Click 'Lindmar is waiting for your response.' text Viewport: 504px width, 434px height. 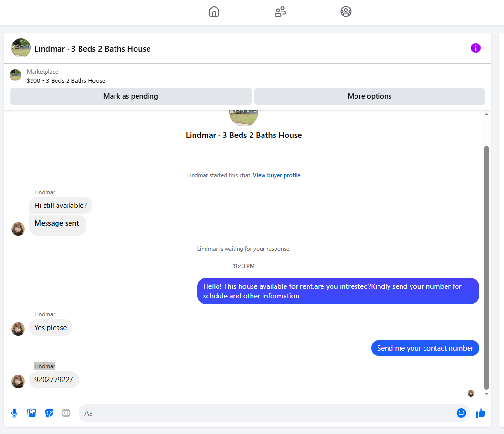coord(244,249)
